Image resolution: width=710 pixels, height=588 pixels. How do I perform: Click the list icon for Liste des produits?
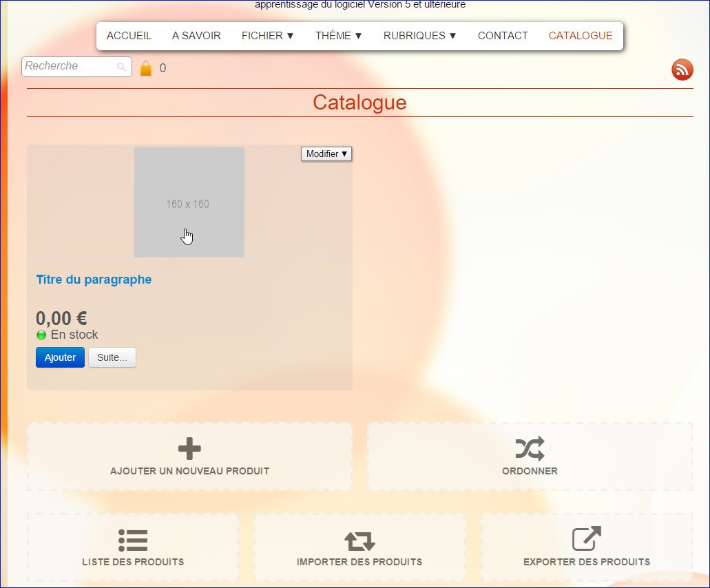click(133, 540)
